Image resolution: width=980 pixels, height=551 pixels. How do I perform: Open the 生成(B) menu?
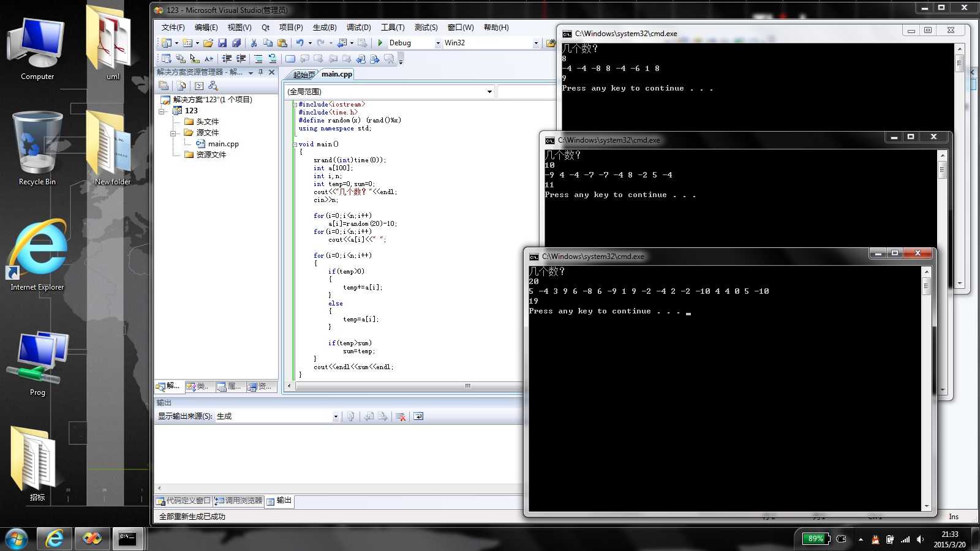point(325,28)
